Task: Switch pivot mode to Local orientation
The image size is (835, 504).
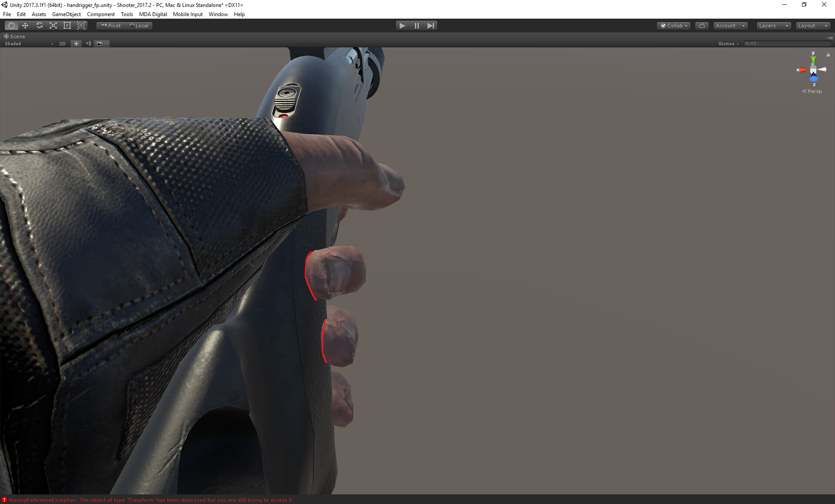Action: tap(139, 25)
